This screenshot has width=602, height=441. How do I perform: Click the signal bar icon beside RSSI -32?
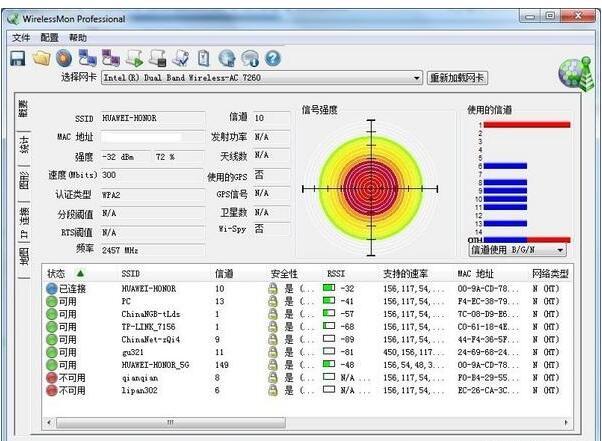pos(329,288)
